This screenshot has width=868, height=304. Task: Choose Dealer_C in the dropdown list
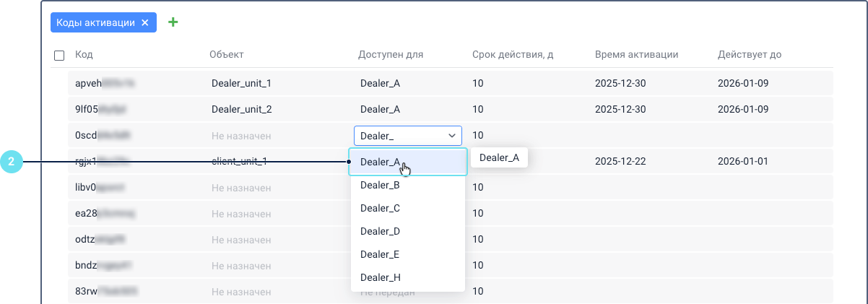tap(408, 208)
